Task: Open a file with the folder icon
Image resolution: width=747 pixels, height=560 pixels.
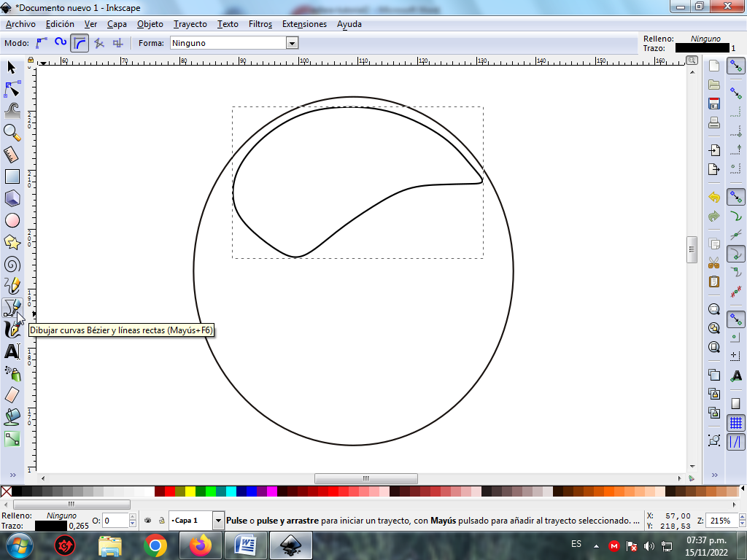Action: point(713,85)
